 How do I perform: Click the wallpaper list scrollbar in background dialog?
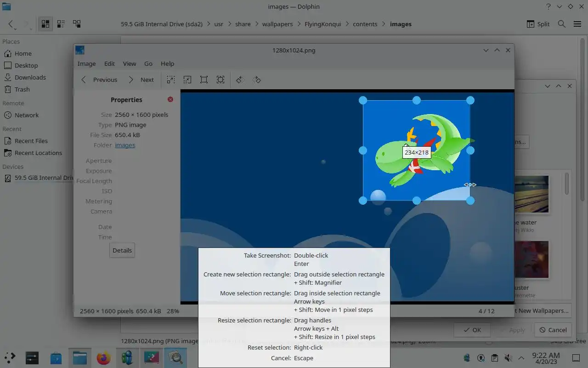[568, 184]
